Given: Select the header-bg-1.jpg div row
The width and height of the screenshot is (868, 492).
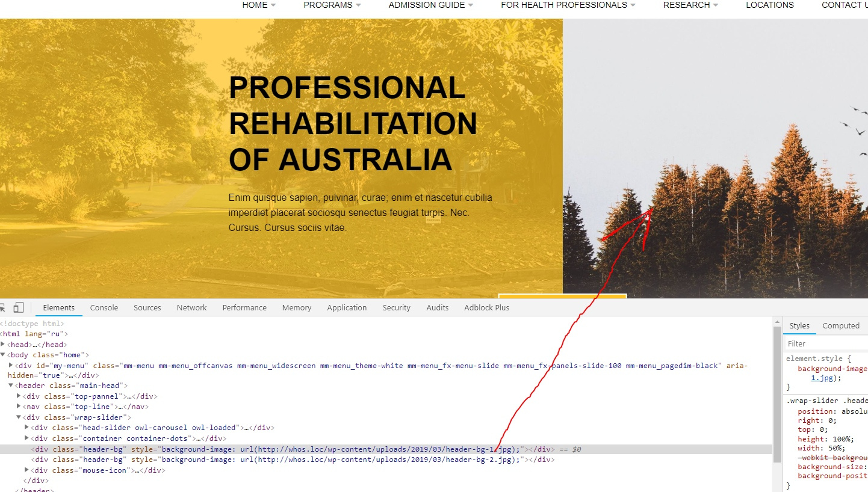Looking at the screenshot, I should pos(386,449).
